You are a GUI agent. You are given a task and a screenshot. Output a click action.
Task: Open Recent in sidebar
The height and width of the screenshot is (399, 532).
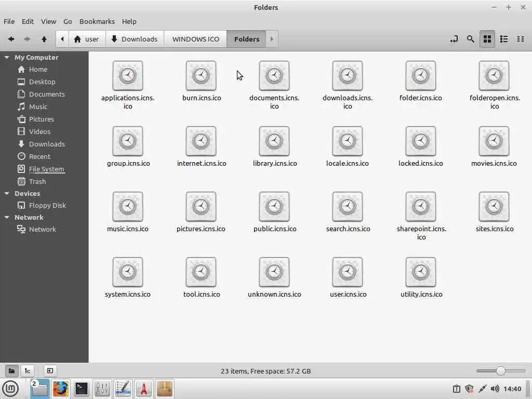tap(39, 156)
